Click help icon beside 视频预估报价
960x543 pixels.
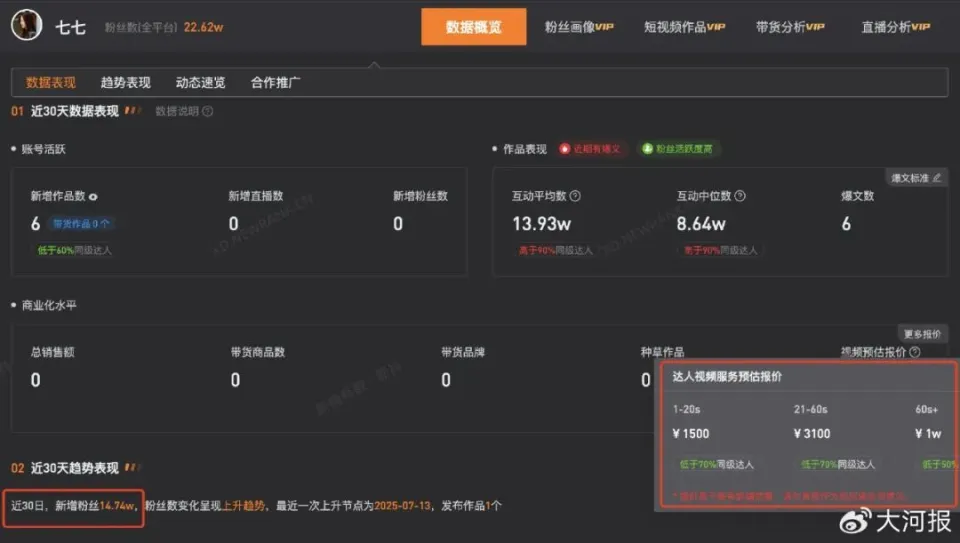915,352
